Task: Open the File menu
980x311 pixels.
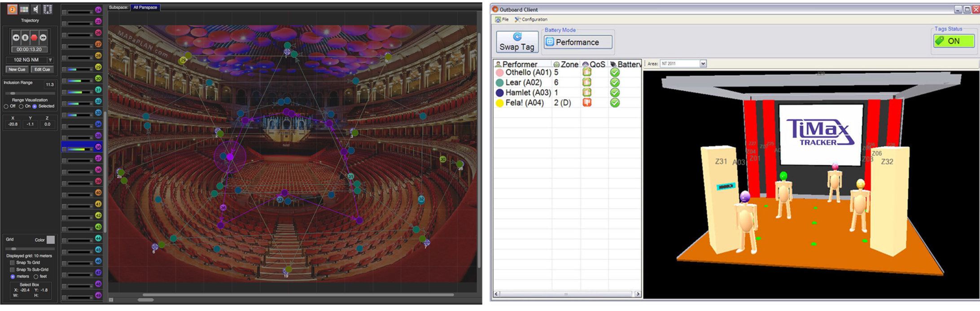Action: click(502, 19)
